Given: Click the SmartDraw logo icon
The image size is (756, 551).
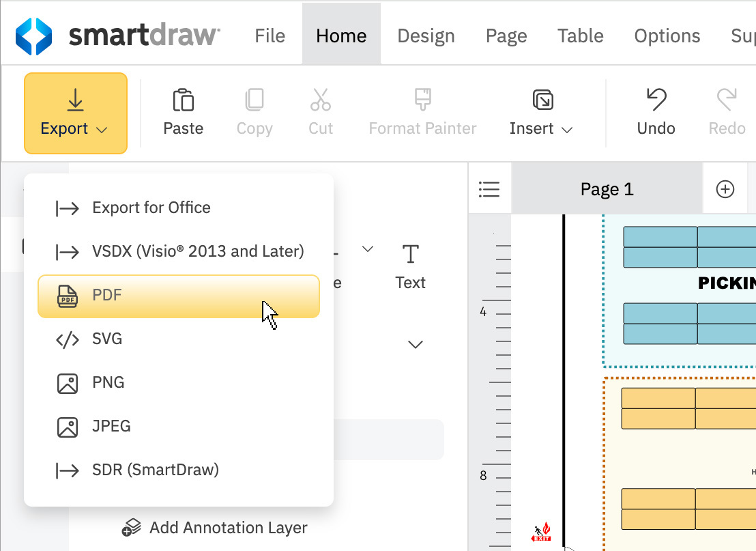Looking at the screenshot, I should coord(33,36).
